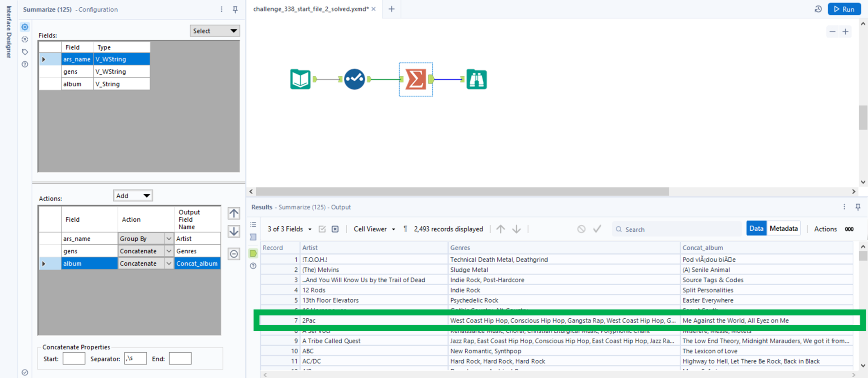
Task: Open workflow history clock icon
Action: point(818,9)
